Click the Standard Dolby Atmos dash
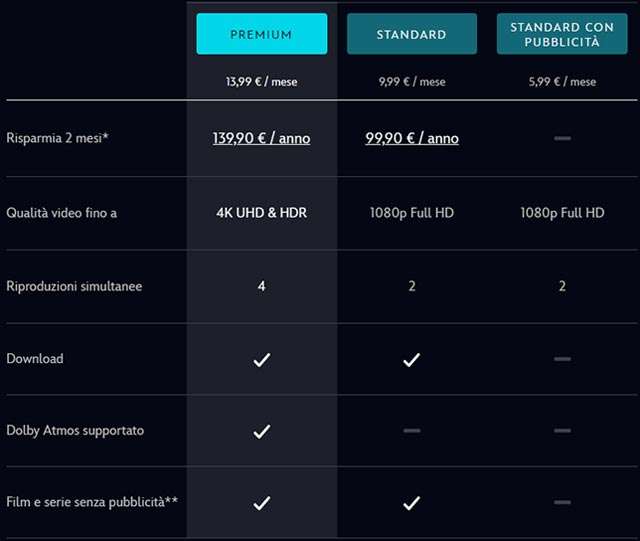The height and width of the screenshot is (541, 640). (x=411, y=431)
